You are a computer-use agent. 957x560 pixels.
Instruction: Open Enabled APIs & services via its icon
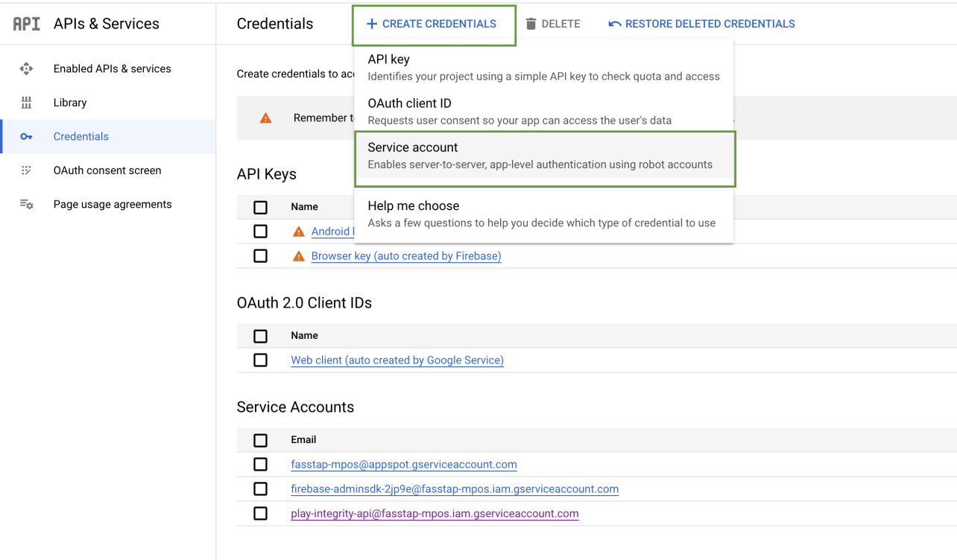coord(26,69)
